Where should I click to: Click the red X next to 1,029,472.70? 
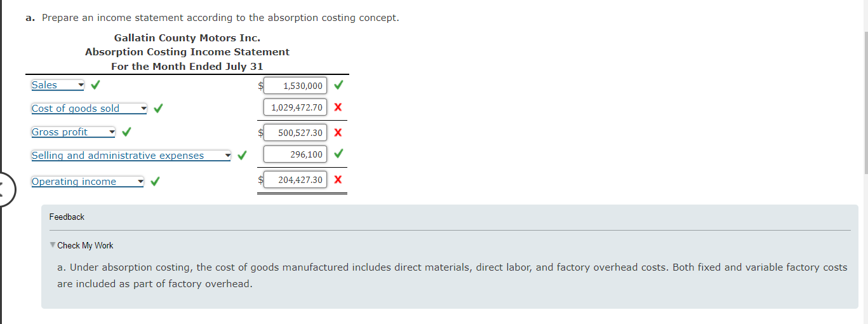pyautogui.click(x=338, y=107)
